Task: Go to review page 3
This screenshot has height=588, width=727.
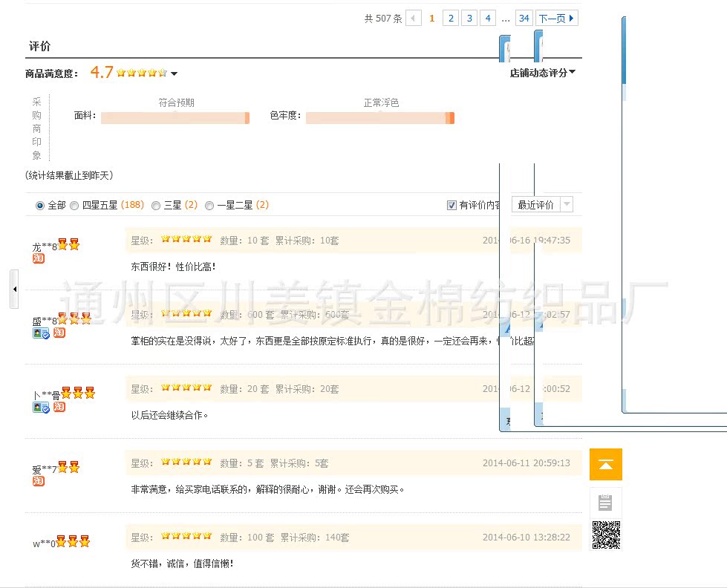Action: point(469,18)
